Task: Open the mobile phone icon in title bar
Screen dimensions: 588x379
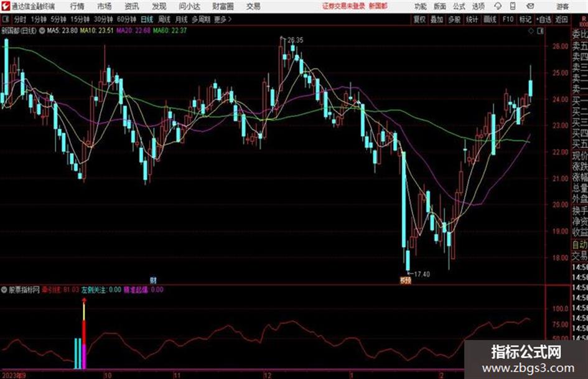Action: tap(513, 6)
